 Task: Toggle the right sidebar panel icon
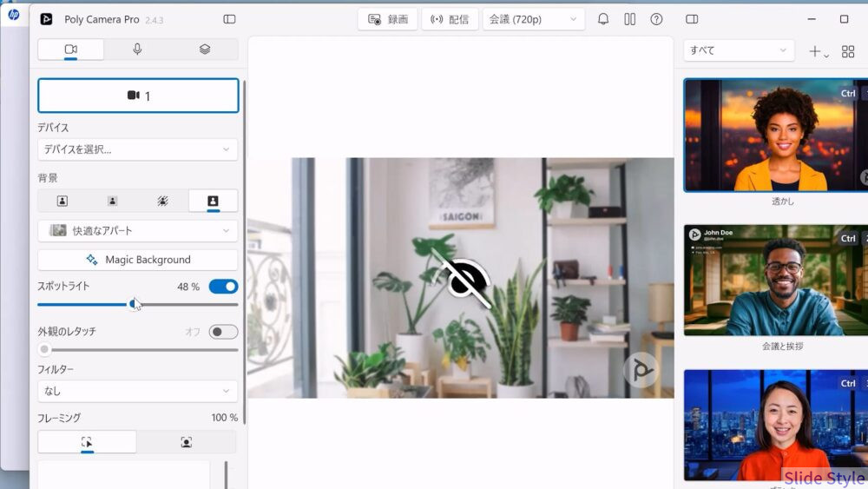(692, 19)
